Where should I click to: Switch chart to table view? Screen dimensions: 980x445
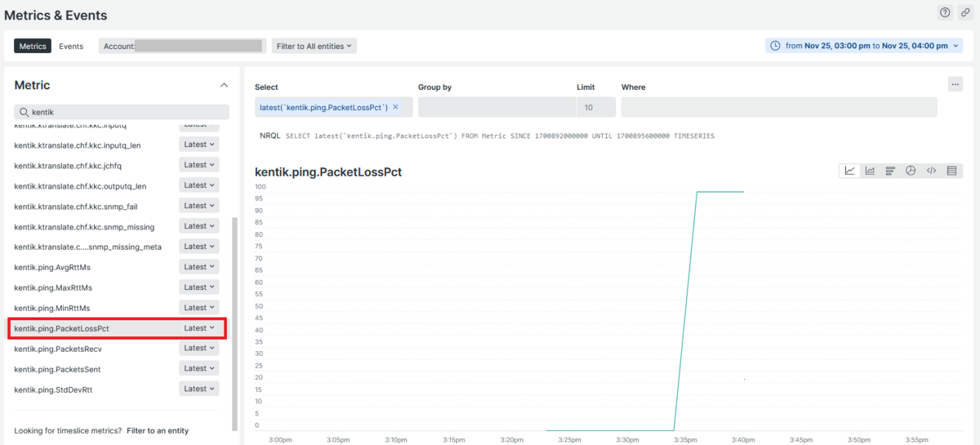tap(951, 171)
